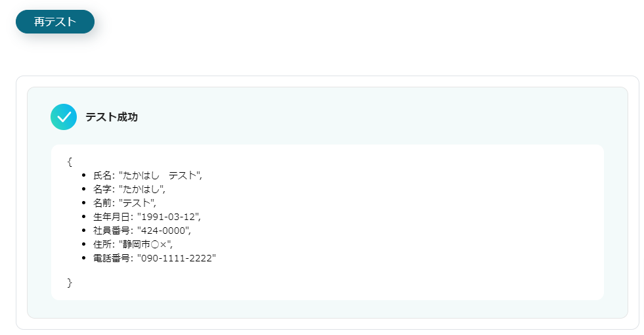The image size is (644, 335).
Task: Click the 電話番号 "090-1111-2222" entry
Action: pos(176,258)
